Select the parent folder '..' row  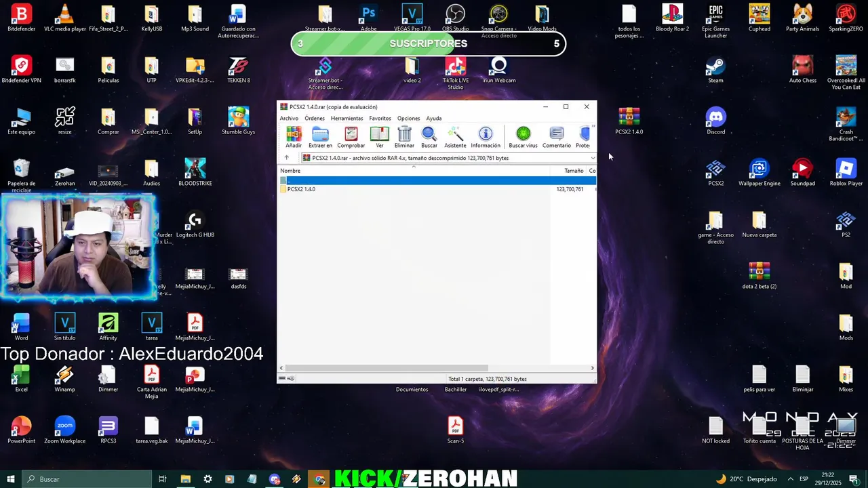437,180
